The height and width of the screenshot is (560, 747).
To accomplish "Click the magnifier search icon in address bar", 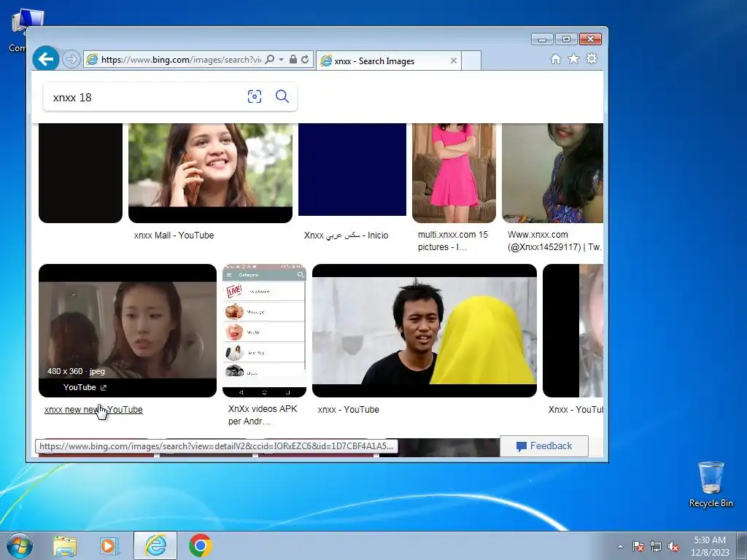I will pos(270,59).
